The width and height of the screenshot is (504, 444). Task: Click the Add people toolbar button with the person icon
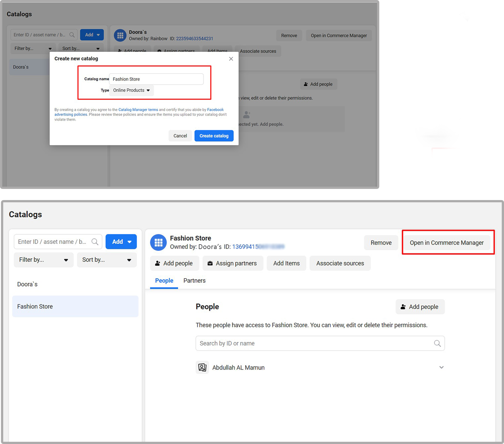tap(174, 263)
